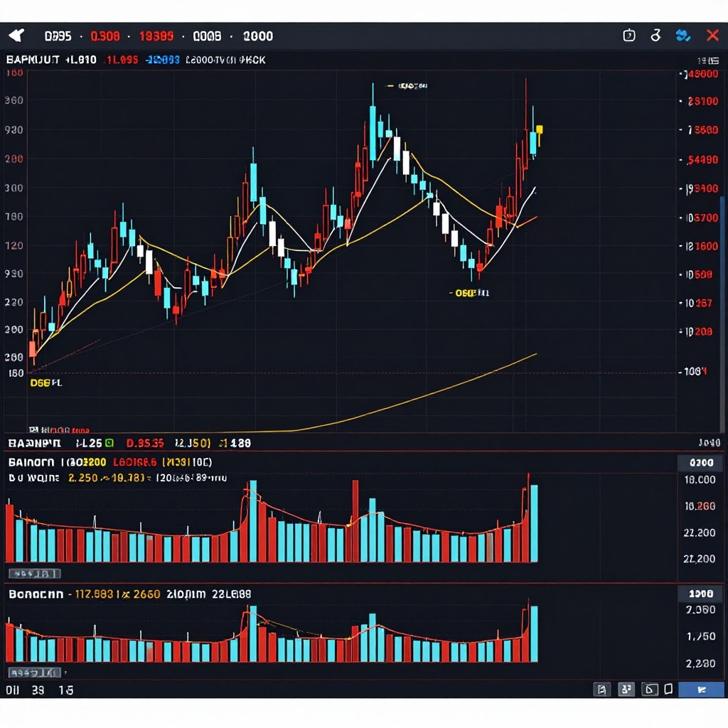This screenshot has height=728, width=728.
Task: Select the 38 option in the bottom bar
Action: pyautogui.click(x=38, y=690)
